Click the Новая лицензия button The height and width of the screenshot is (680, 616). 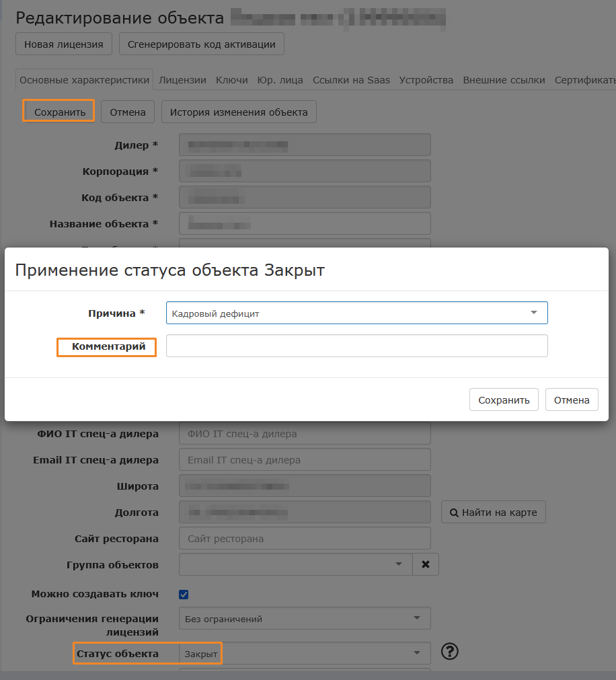63,44
